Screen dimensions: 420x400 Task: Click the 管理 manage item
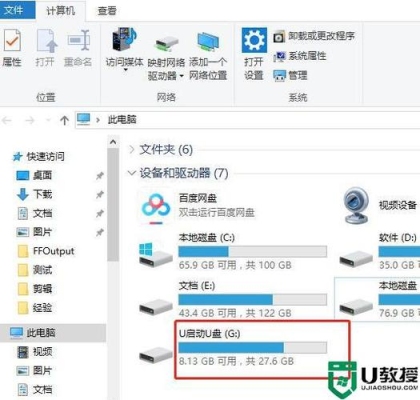290,75
